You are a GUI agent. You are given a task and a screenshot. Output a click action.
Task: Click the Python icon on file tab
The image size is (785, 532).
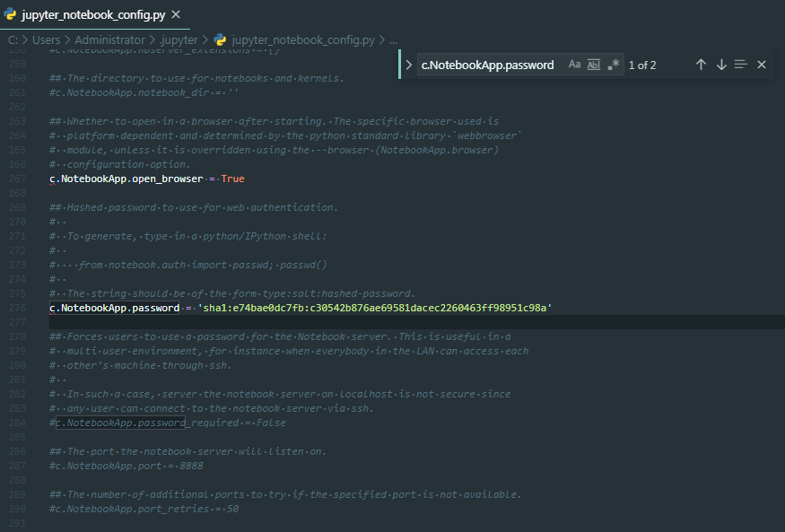10,15
